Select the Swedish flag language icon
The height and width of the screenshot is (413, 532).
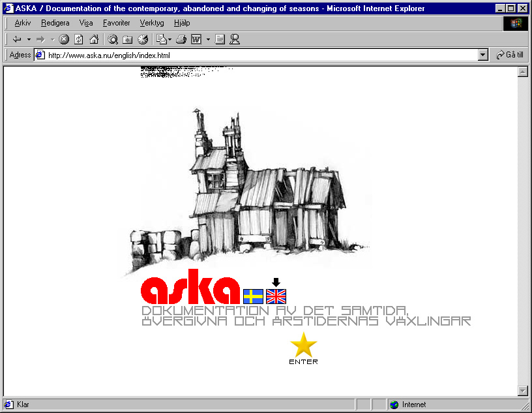[253, 296]
